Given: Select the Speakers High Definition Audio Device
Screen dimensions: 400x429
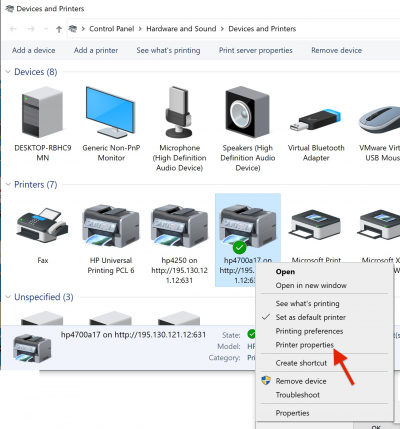Looking at the screenshot, I should click(247, 112).
